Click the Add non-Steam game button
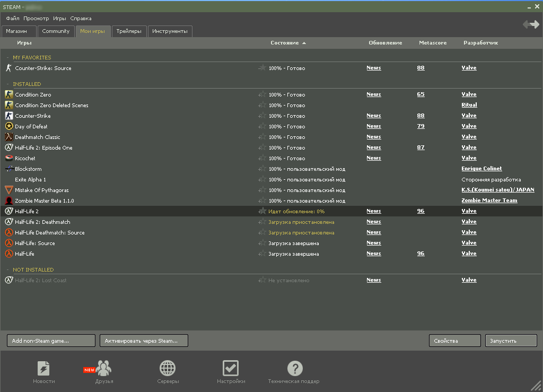This screenshot has width=543, height=392. [51, 341]
